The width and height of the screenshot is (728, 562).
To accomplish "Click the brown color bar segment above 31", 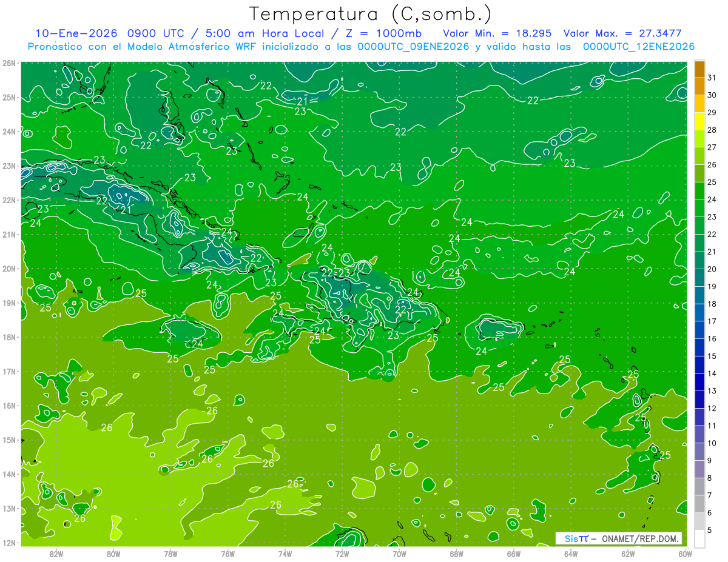I will [x=699, y=69].
